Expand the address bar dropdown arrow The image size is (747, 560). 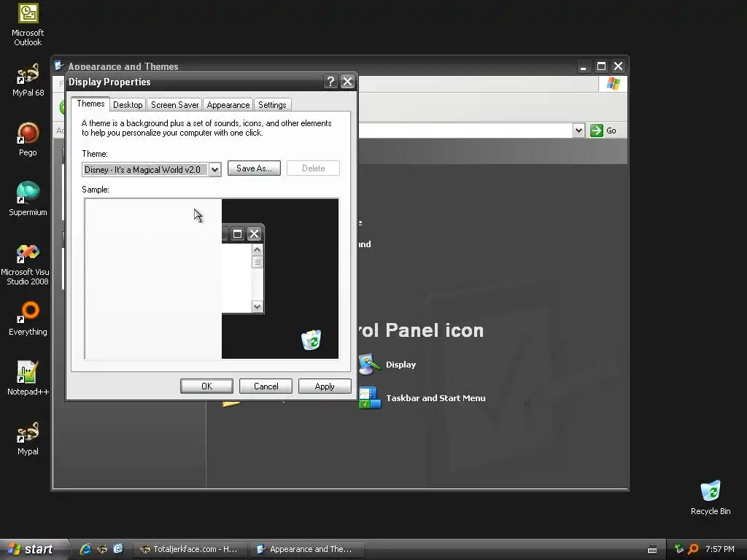click(x=578, y=131)
